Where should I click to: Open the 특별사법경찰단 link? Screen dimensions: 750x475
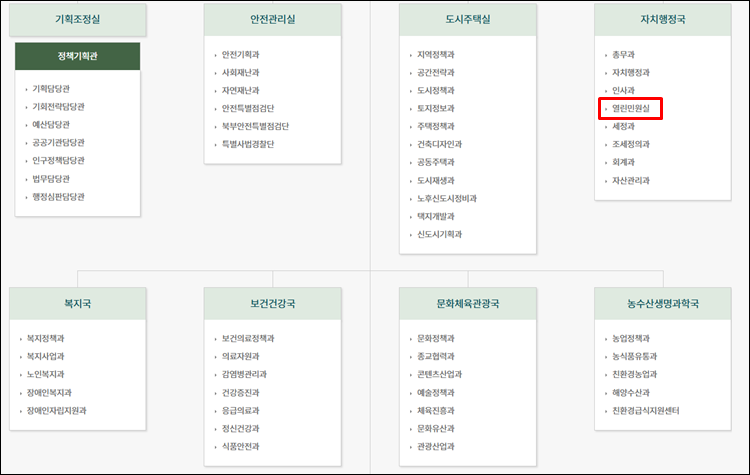[248, 144]
